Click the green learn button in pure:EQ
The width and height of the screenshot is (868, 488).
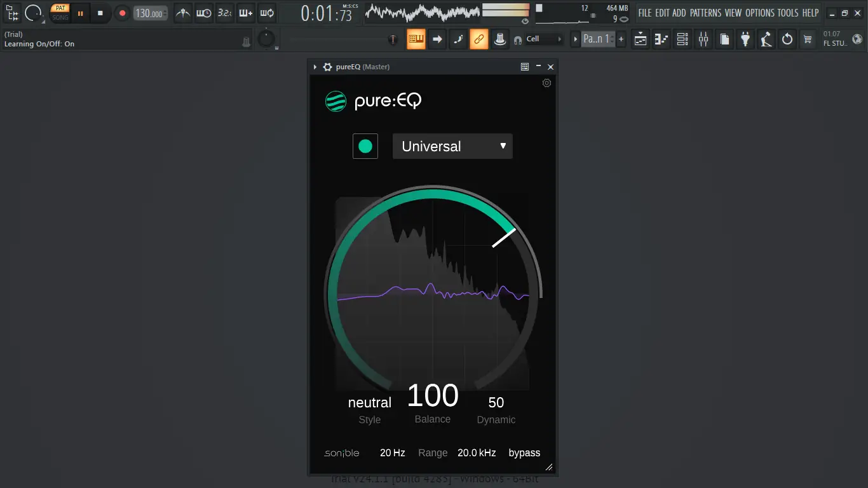click(365, 146)
